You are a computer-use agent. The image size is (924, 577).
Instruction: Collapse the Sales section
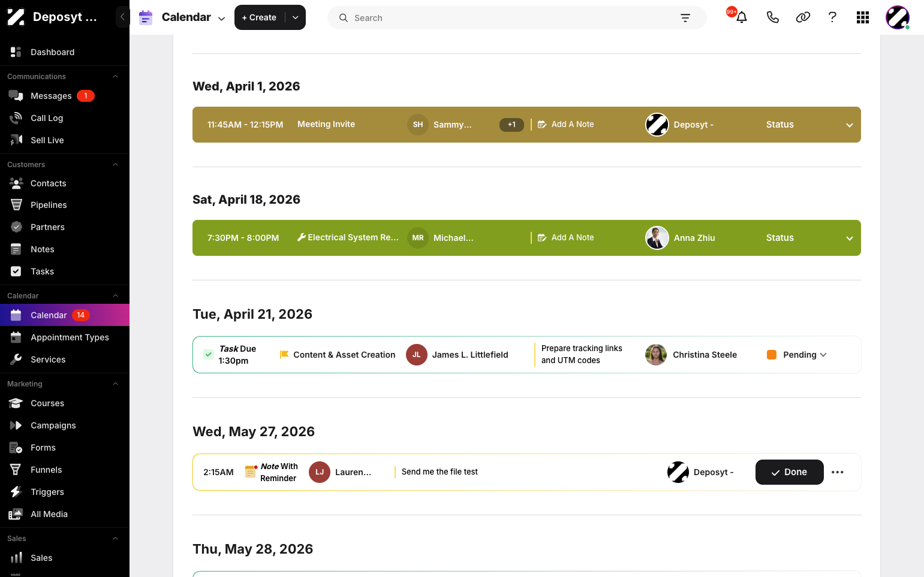(x=116, y=539)
